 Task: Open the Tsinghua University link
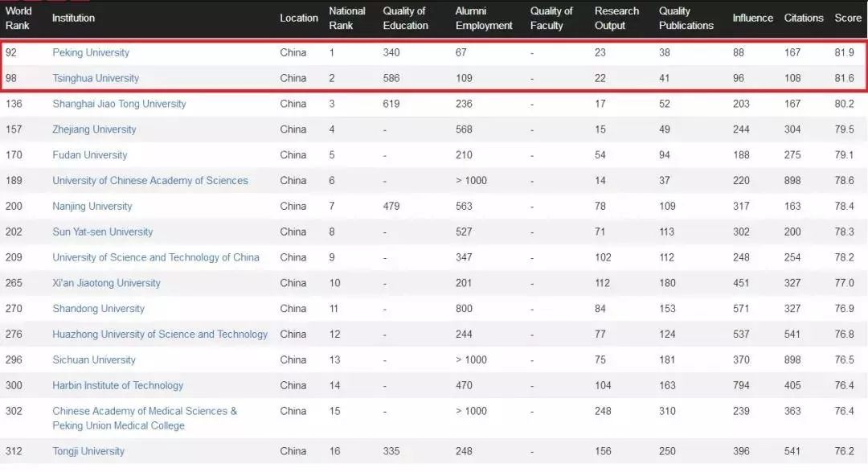point(96,78)
